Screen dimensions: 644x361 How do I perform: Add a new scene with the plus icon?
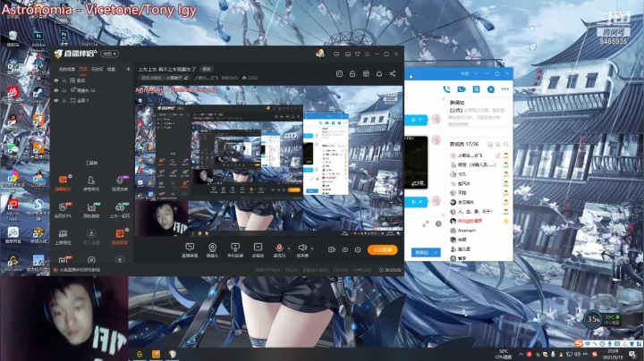[x=128, y=70]
